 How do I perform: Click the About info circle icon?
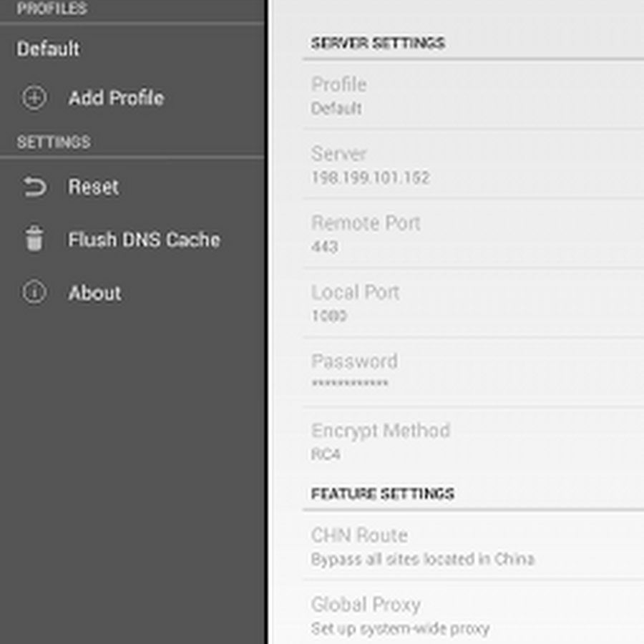click(x=34, y=292)
